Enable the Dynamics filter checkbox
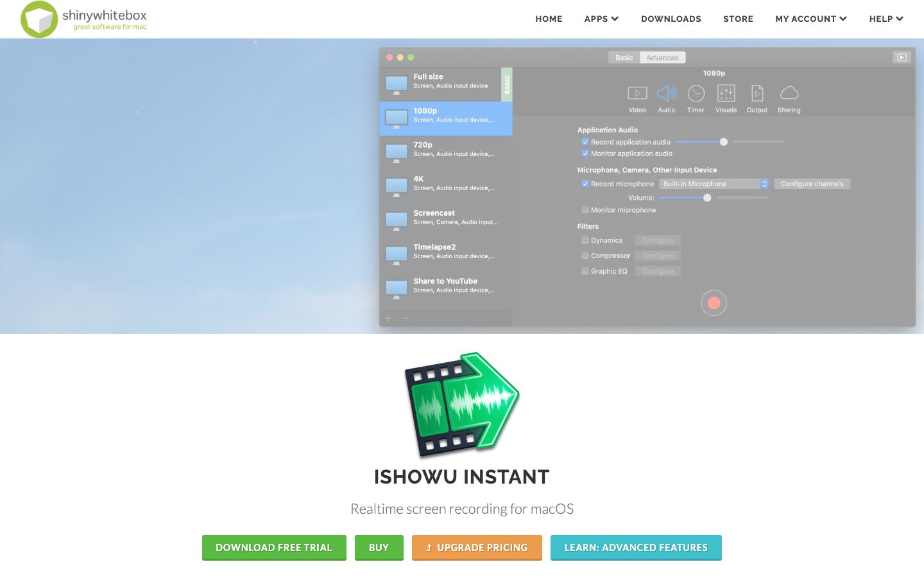The image size is (924, 578). (x=585, y=240)
